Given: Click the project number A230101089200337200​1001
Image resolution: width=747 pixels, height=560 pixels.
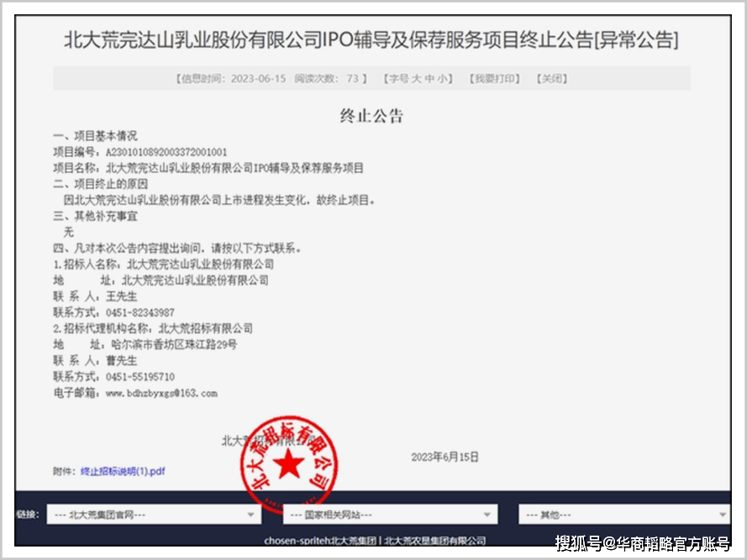Looking at the screenshot, I should [166, 152].
